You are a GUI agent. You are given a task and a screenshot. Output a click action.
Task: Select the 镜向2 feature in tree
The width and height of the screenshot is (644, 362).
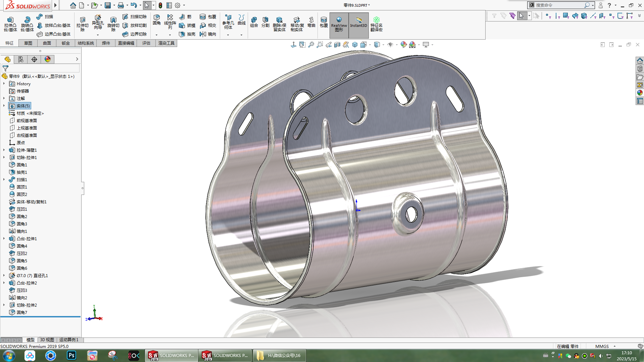[22, 298]
